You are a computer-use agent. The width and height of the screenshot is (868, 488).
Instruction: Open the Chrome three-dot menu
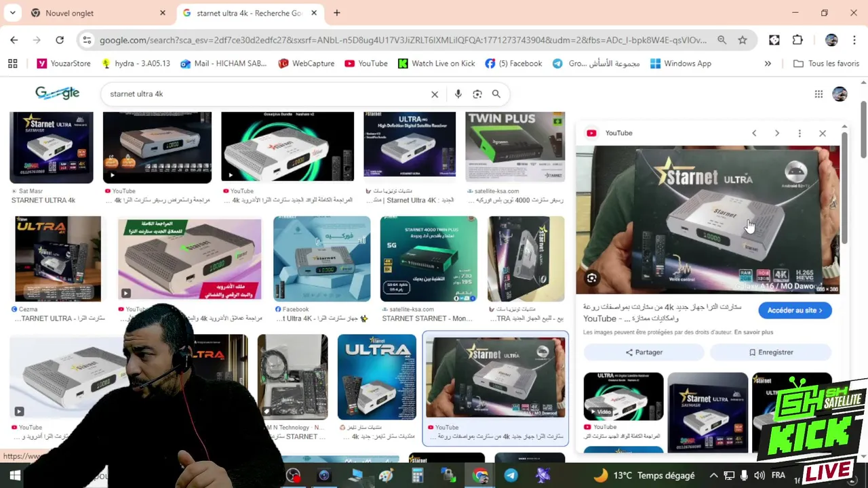coord(854,41)
